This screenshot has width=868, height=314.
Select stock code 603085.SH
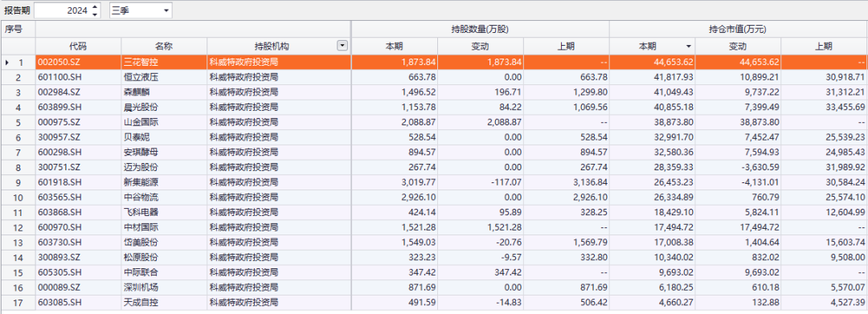pyautogui.click(x=78, y=303)
